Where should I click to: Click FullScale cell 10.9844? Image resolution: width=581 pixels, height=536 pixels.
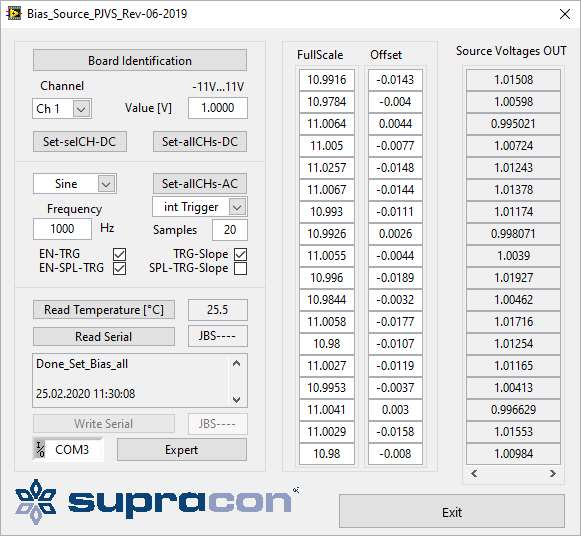[327, 299]
